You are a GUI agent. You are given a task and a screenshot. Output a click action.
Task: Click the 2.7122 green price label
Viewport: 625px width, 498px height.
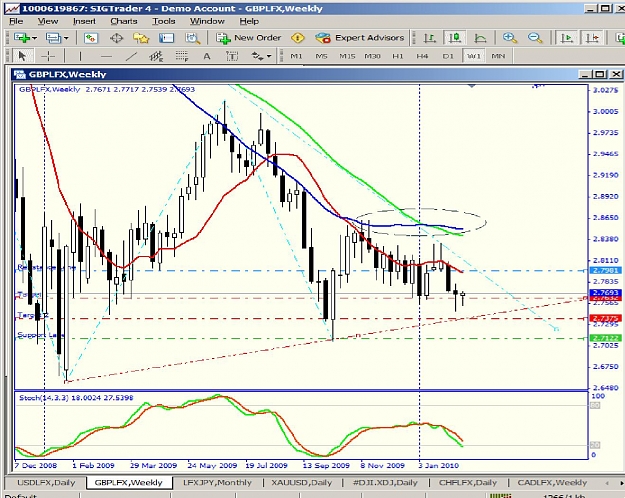click(x=605, y=338)
